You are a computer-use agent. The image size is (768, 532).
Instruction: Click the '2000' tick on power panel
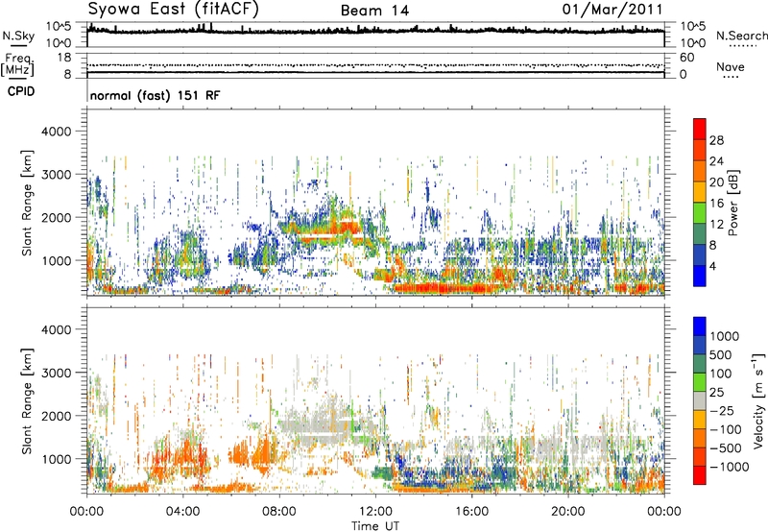[57, 217]
